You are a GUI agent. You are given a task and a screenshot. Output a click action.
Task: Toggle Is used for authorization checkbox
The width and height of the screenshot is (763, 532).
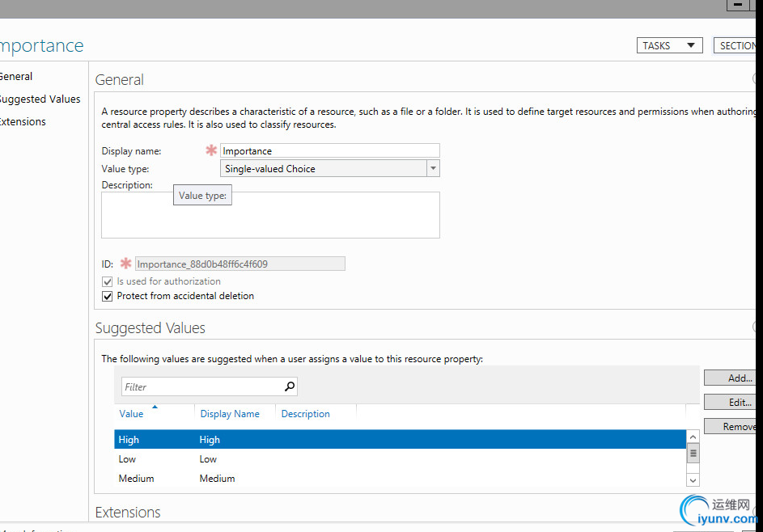(x=107, y=281)
